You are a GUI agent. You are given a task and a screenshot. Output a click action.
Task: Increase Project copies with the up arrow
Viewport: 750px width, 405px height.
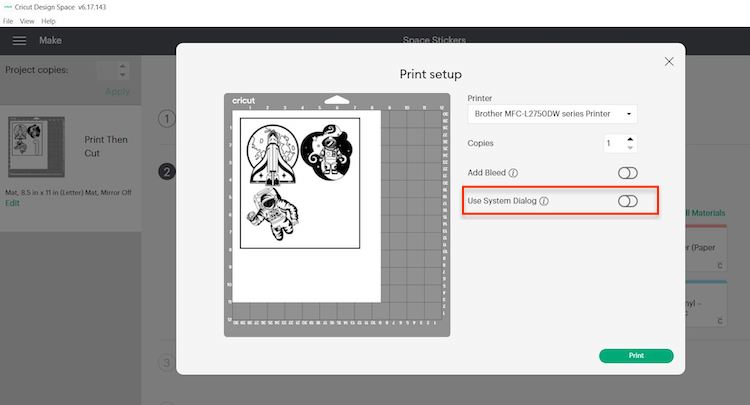pos(122,66)
